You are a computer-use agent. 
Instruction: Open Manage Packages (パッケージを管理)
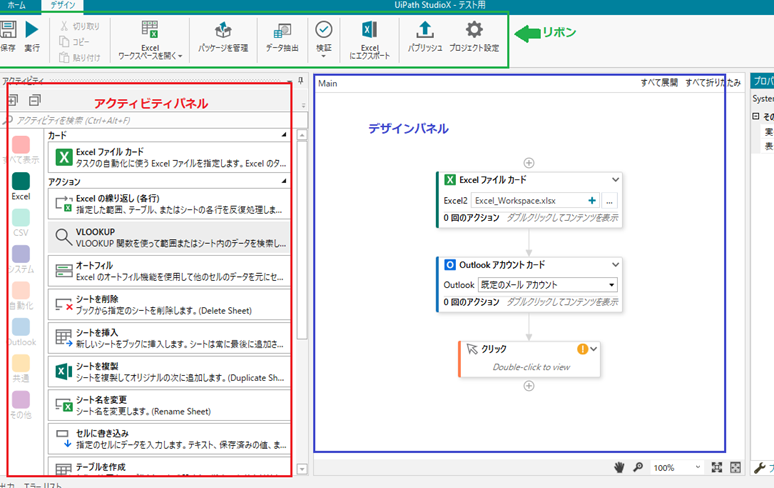tap(223, 37)
